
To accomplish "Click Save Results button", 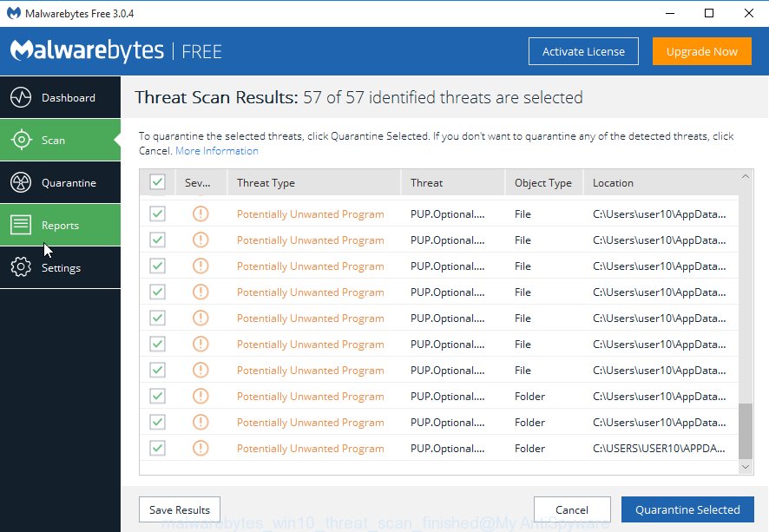I will tap(180, 509).
